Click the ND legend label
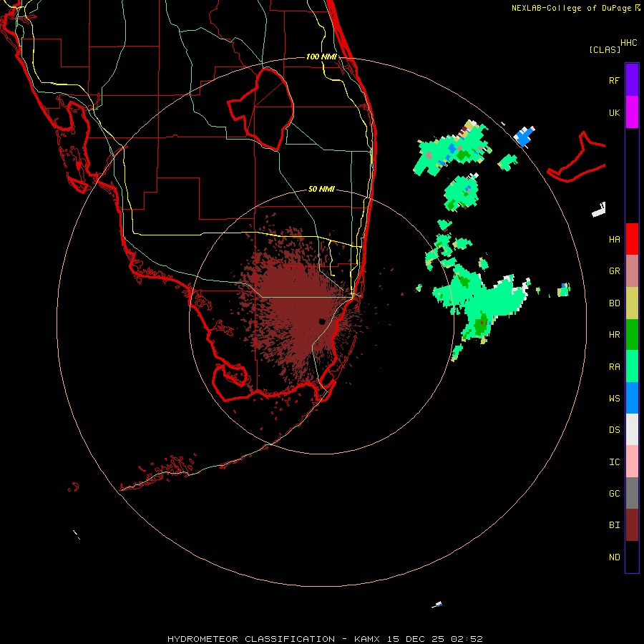The width and height of the screenshot is (644, 644). click(x=614, y=557)
